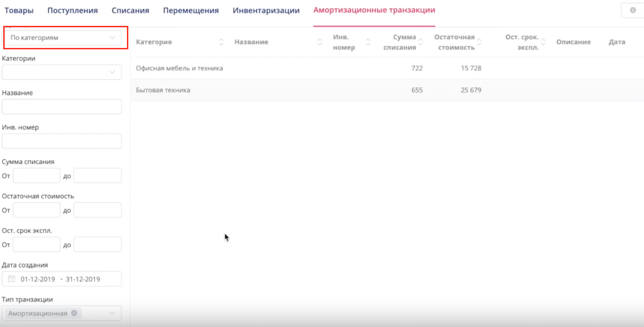The width and height of the screenshot is (644, 327).
Task: Open the Тип транзакции dropdown arrow
Action: pos(112,313)
